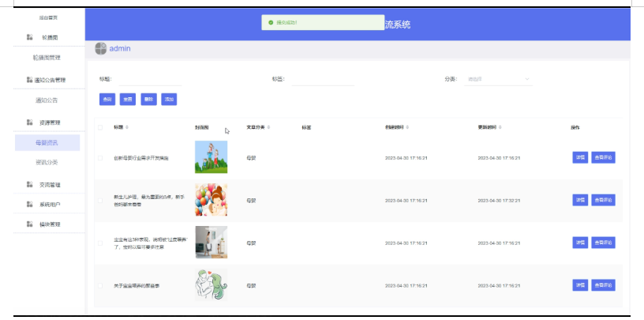
Task: Click the title text starting 关于宝宝喂养
Action: [137, 285]
